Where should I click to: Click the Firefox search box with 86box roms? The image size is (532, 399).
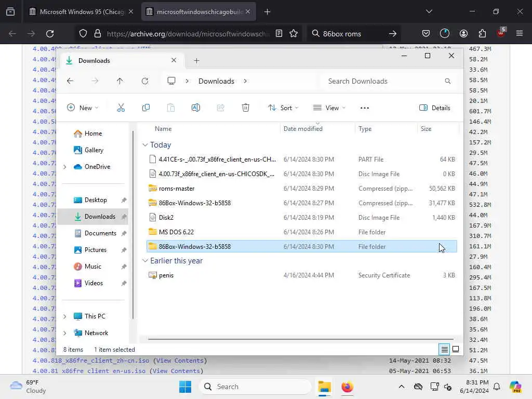tap(353, 34)
